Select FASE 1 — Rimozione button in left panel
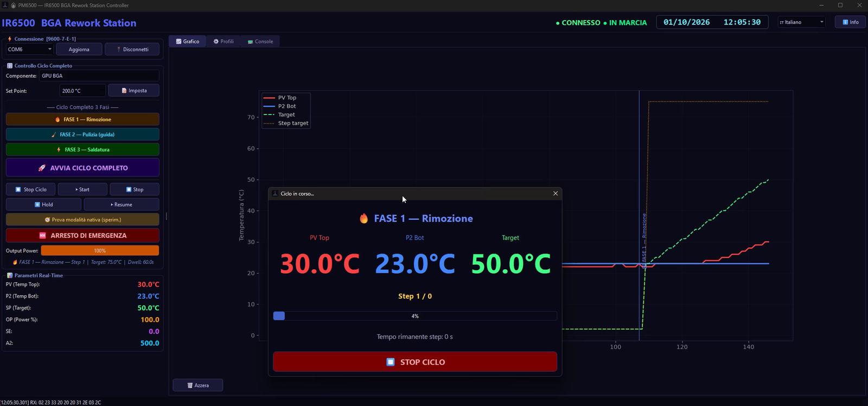 click(82, 119)
